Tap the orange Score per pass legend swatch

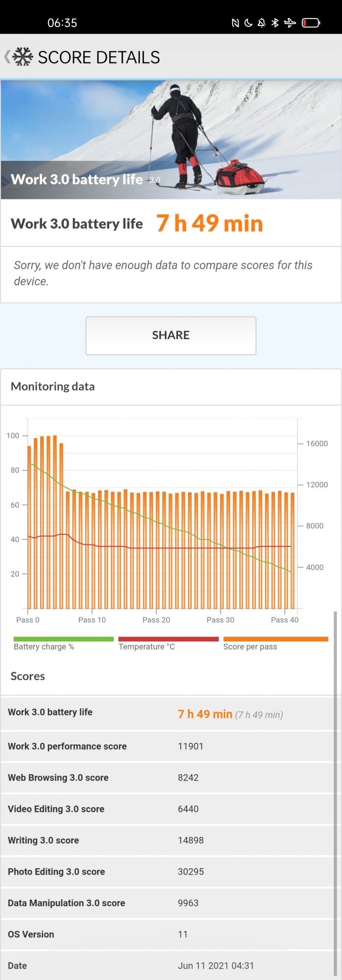275,639
